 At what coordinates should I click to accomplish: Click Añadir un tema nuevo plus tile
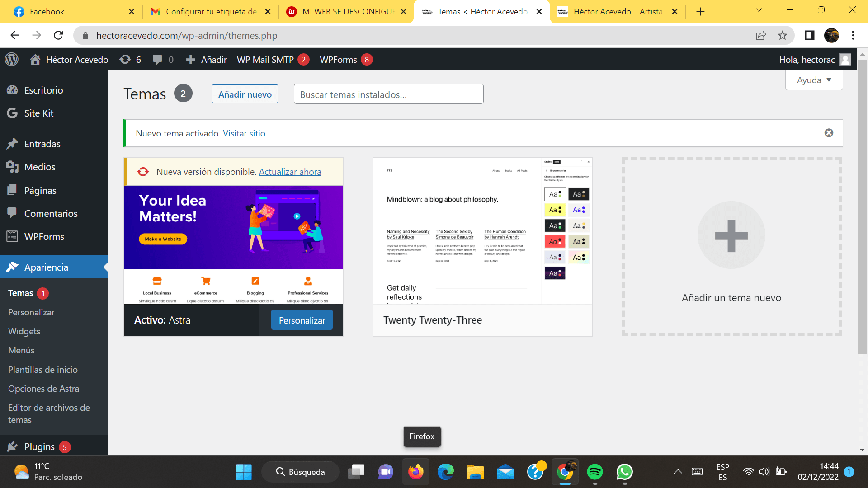[x=731, y=247]
